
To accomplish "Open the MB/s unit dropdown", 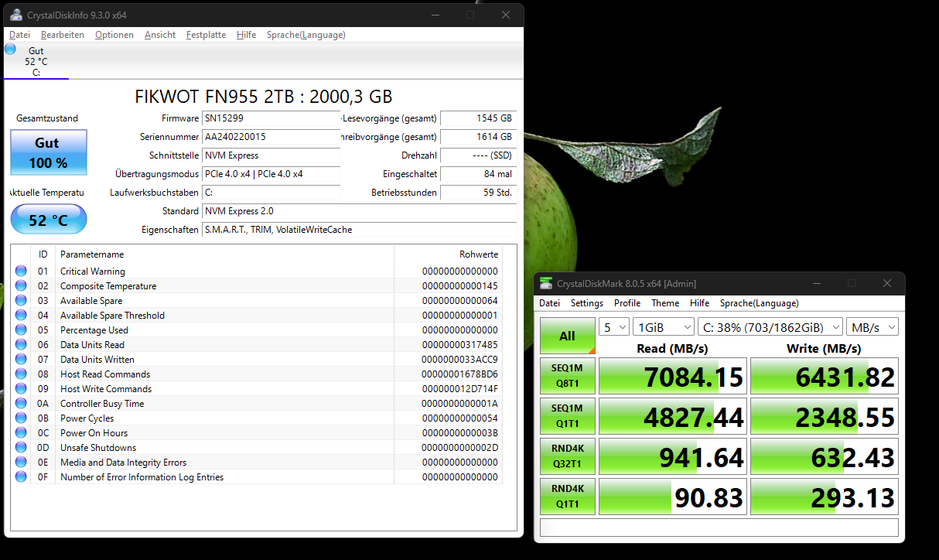I will click(x=872, y=326).
